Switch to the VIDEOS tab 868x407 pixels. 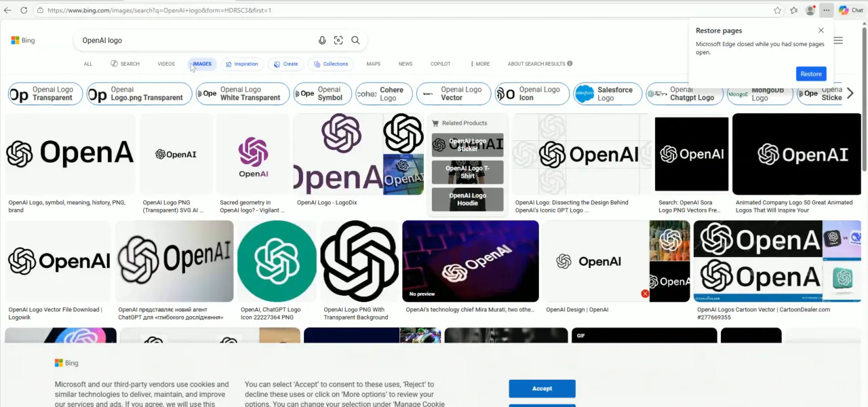[x=166, y=64]
